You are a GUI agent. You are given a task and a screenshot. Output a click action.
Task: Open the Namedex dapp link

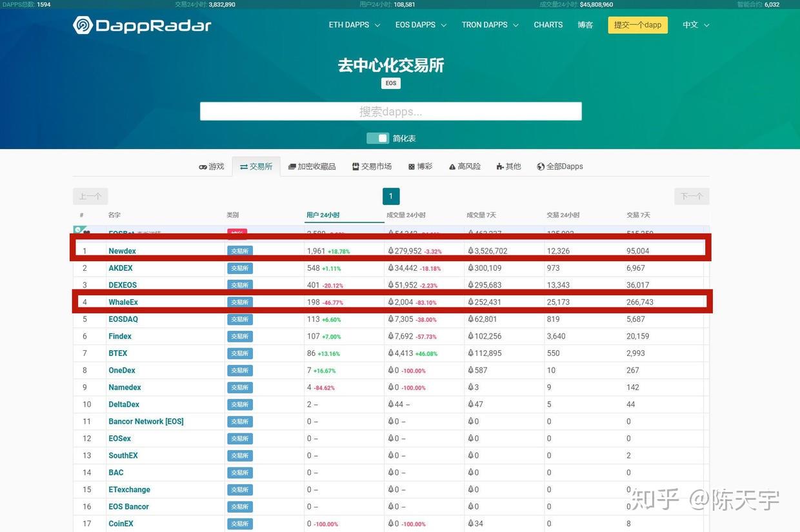click(x=125, y=388)
